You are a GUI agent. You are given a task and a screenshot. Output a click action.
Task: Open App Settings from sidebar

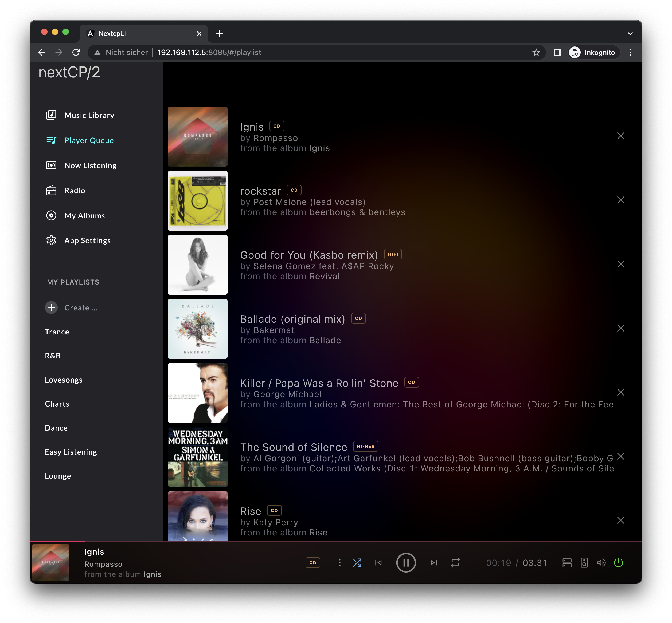(87, 240)
